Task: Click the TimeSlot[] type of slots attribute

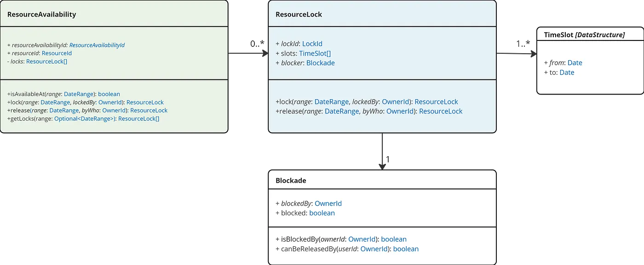Action: (315, 53)
